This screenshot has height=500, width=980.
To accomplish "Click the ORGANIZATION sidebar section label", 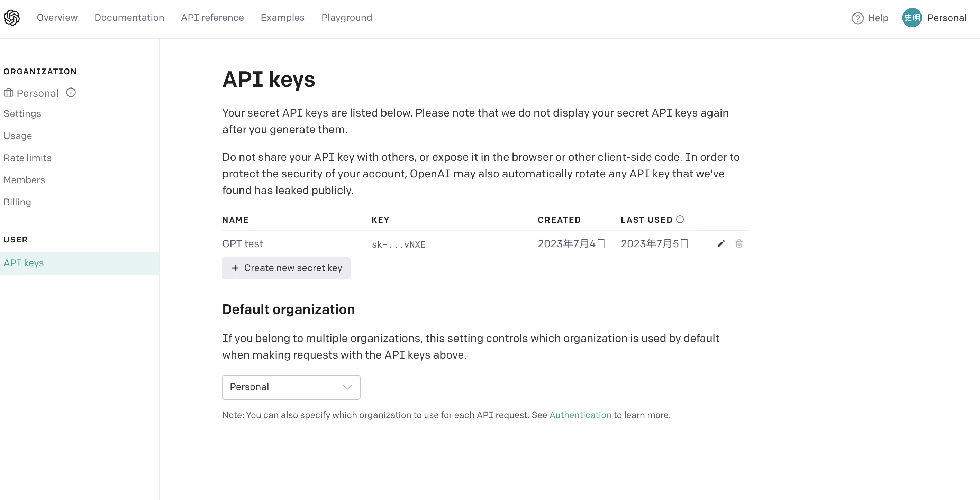I will 40,72.
